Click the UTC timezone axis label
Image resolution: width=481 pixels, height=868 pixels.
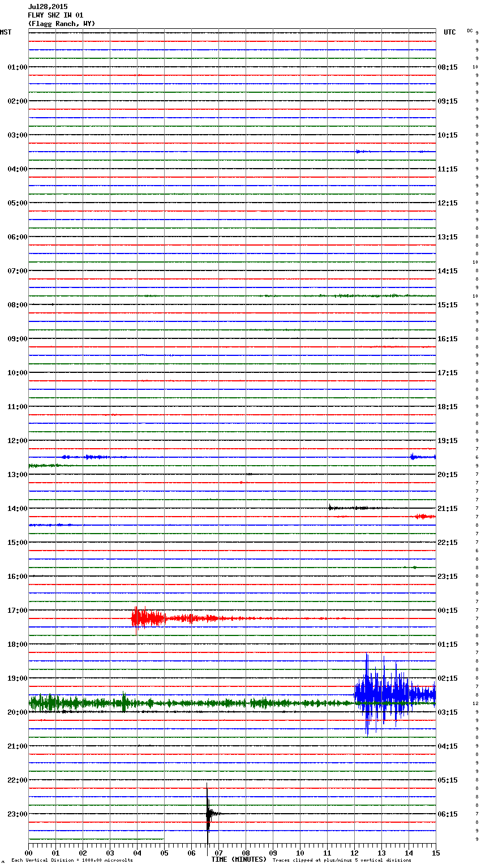click(449, 32)
